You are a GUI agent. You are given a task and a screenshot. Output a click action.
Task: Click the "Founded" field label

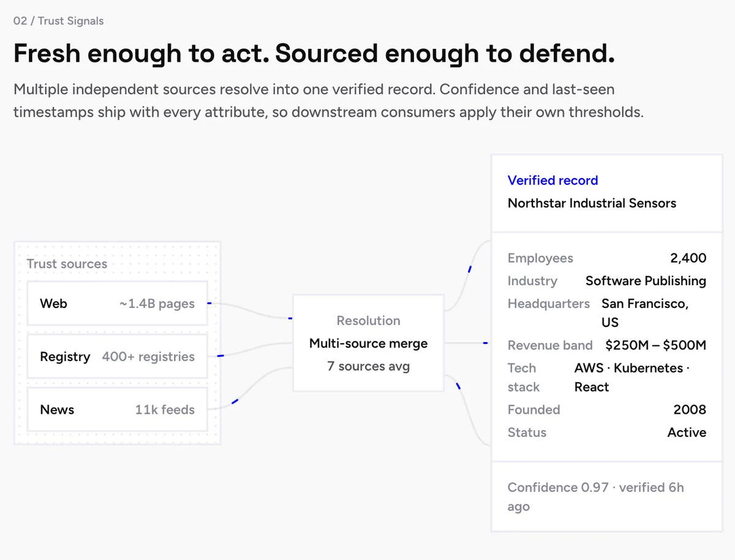pos(533,409)
